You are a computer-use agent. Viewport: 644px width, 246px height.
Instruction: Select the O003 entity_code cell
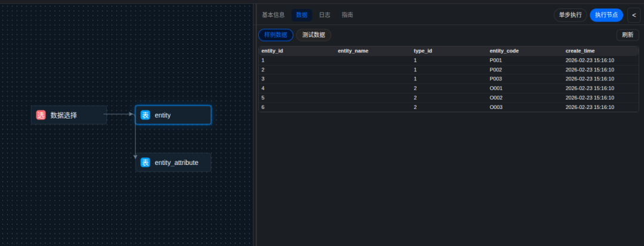click(x=496, y=107)
